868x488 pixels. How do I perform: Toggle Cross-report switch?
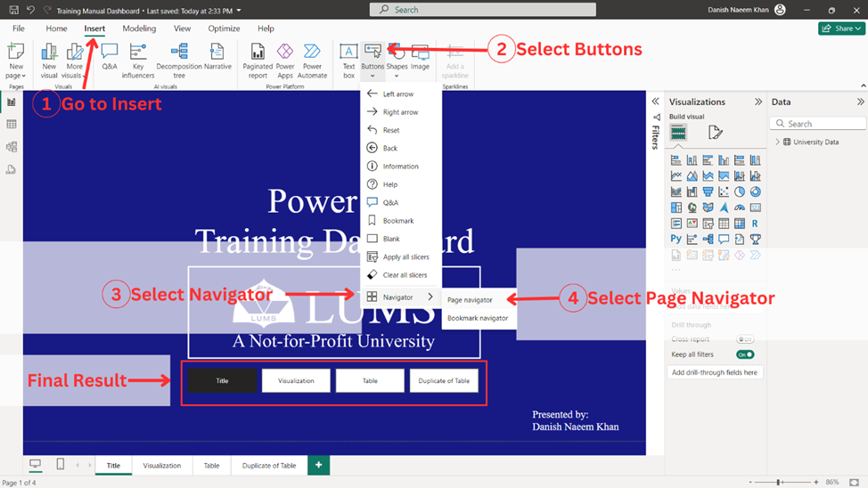(x=745, y=339)
